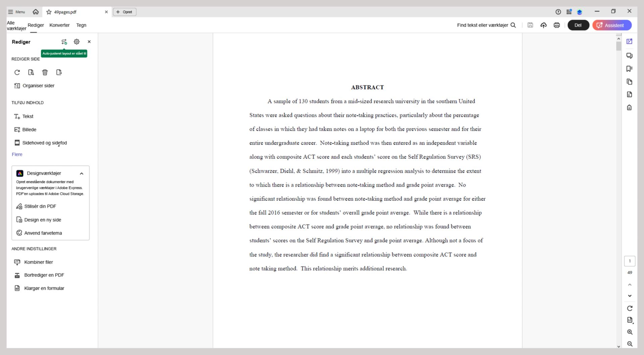Open page thumbnails icon in right sidebar
644x355 pixels.
click(x=630, y=82)
